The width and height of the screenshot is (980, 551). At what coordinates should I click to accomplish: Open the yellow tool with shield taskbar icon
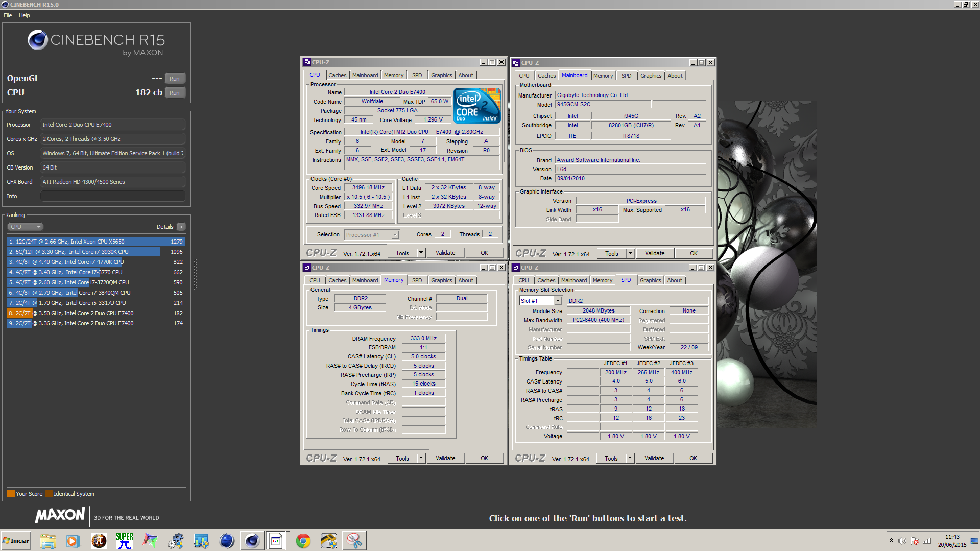point(328,541)
